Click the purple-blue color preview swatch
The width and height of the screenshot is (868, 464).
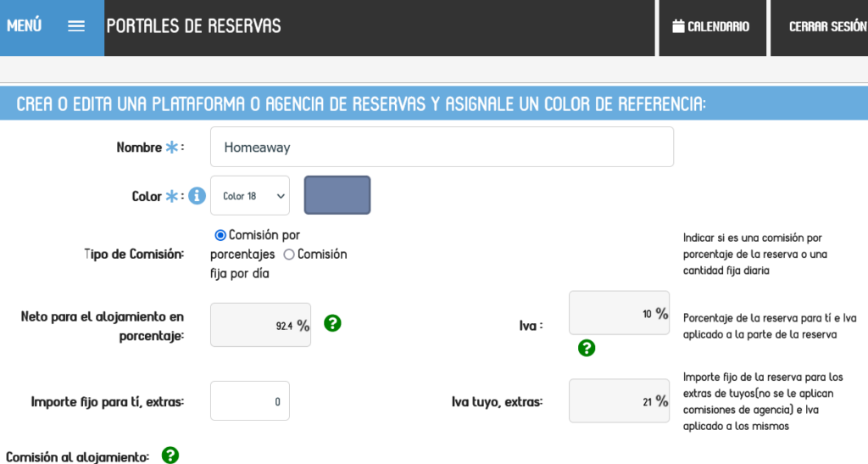tap(337, 195)
